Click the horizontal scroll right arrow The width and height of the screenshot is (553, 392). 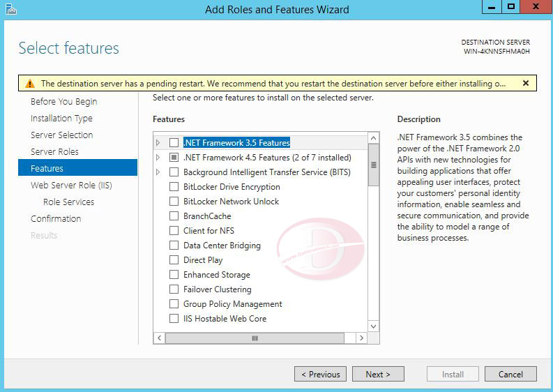point(361,338)
